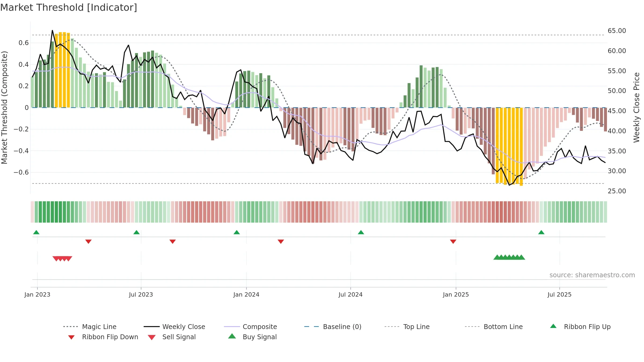The width and height of the screenshot is (644, 362).
Task: Click the 0.2 composite axis label
Action: coord(24,86)
